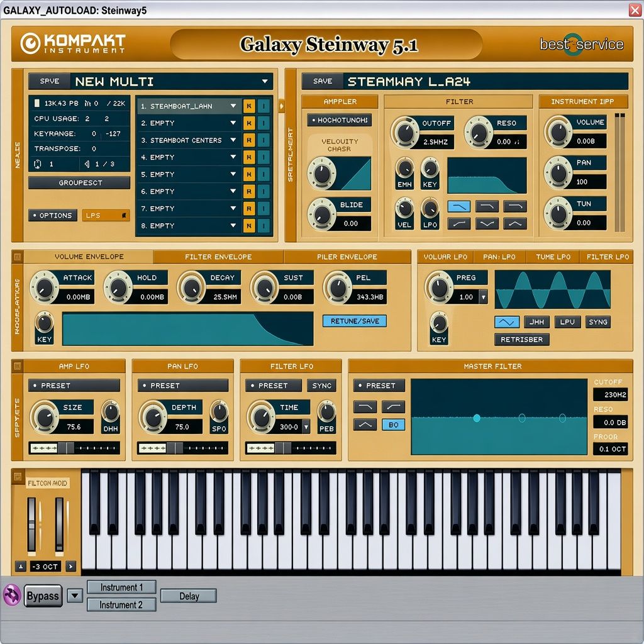Screen dimensions: 644x644
Task: Select the high-pass filter shape in bottom row
Action: pos(458,223)
